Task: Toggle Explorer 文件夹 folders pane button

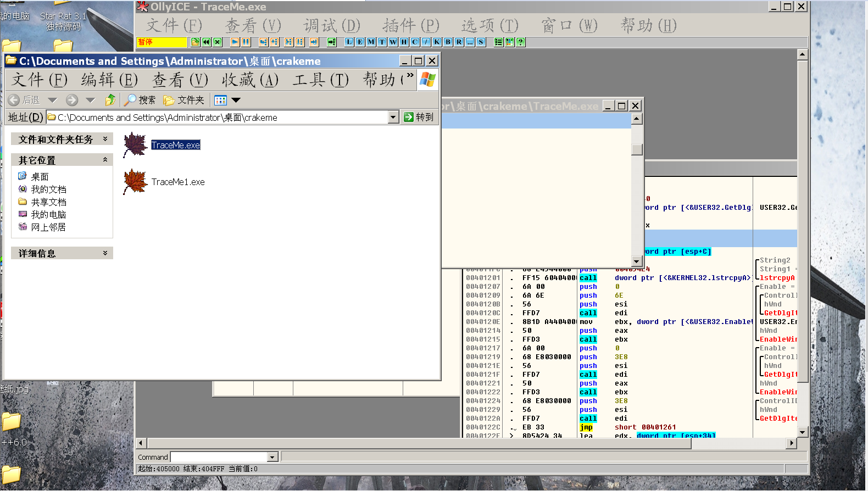Action: 184,100
